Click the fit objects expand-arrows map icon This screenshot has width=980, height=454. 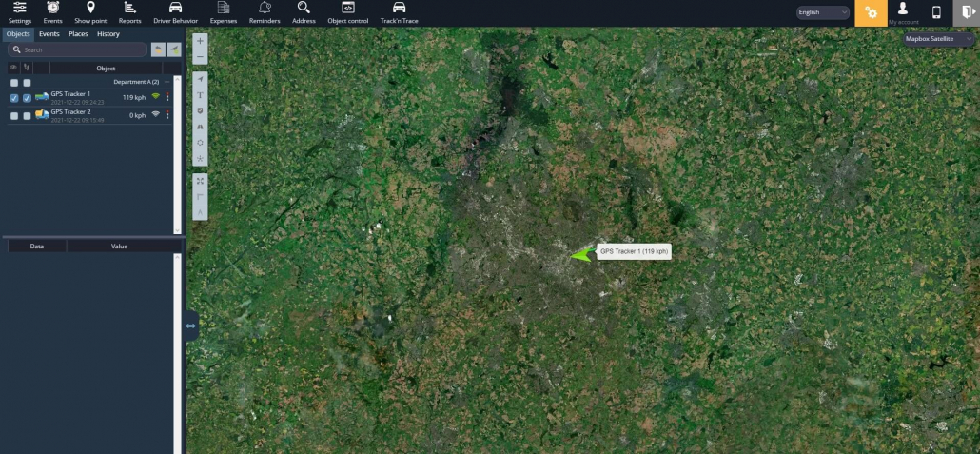tap(200, 181)
